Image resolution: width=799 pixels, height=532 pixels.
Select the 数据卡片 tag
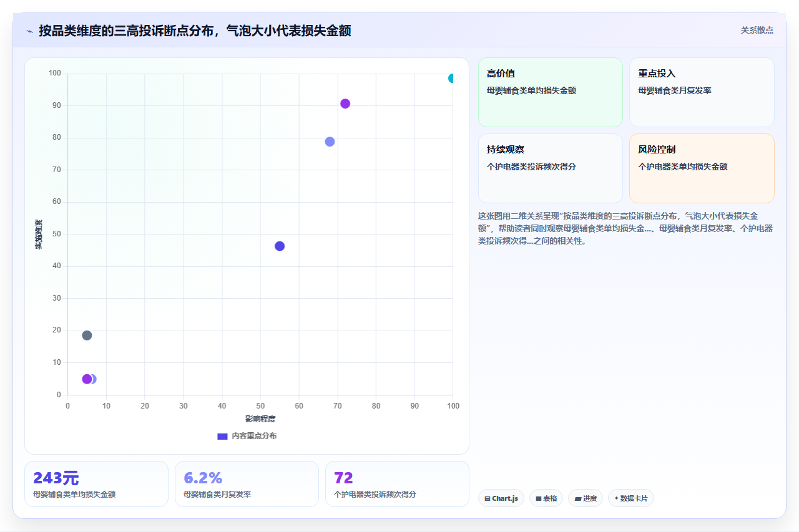(631, 498)
